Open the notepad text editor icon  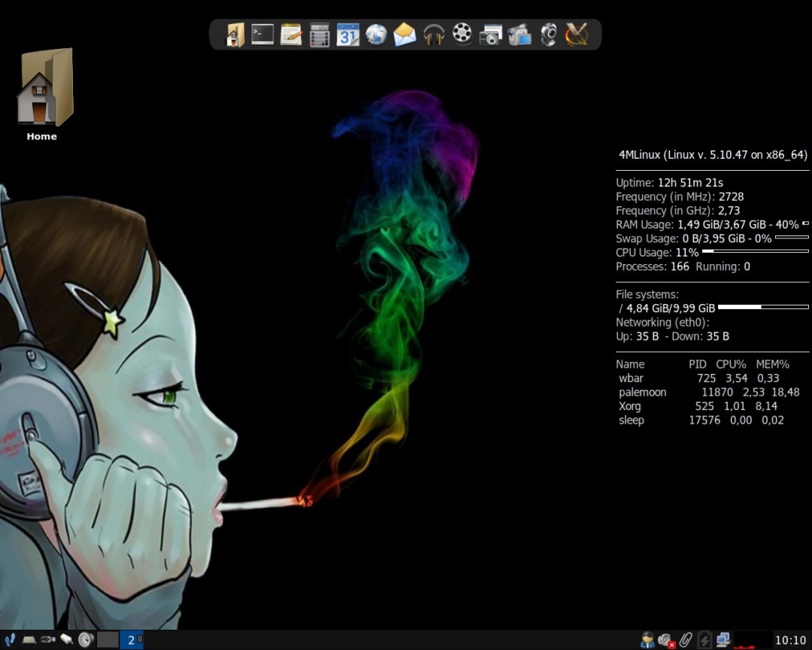coord(291,35)
